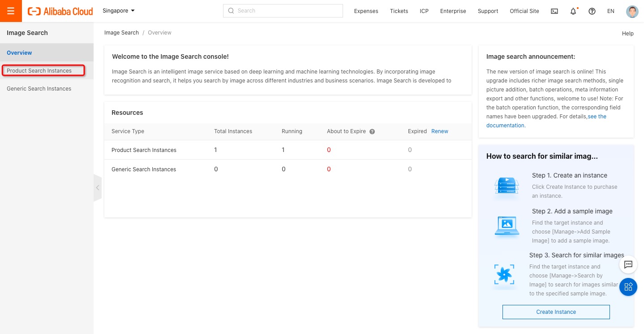Click the Alibaba Cloud logo
This screenshot has height=334, width=644.
coord(60,11)
